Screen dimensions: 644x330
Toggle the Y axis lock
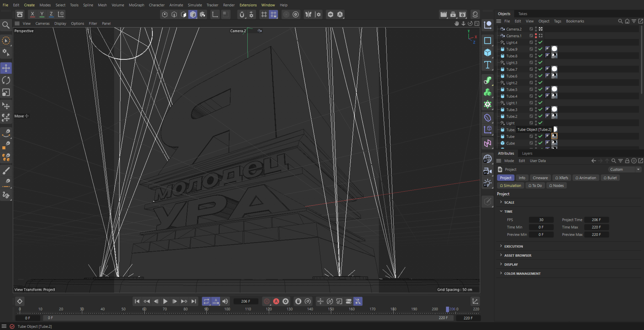click(42, 14)
